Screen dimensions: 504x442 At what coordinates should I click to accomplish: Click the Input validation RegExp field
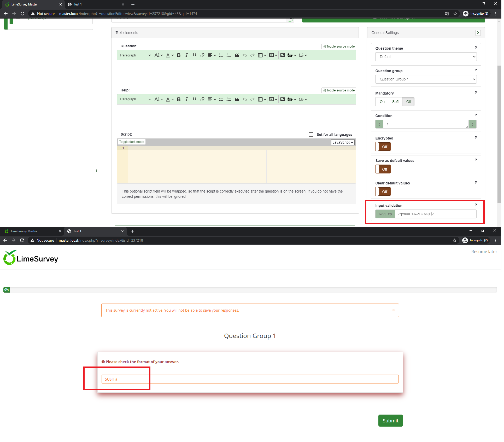pos(435,214)
